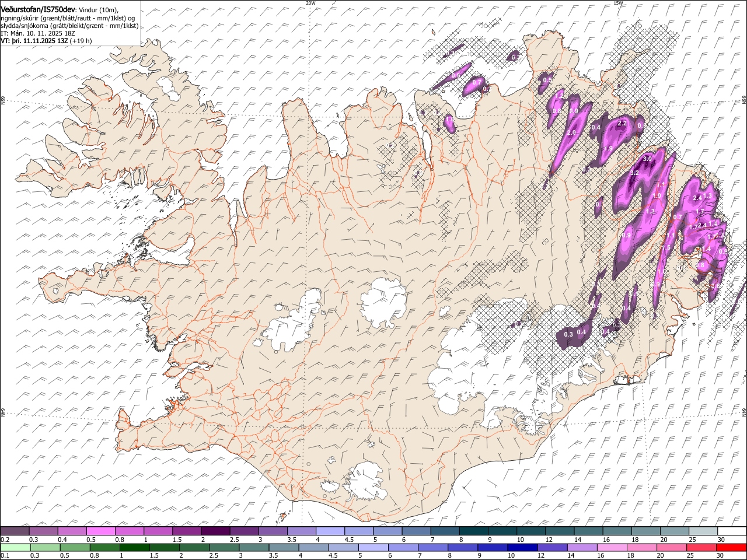Screen dimensions: 747x560
Task: Click the purple 1.5 swatch in upper legend
Action: 187,531
